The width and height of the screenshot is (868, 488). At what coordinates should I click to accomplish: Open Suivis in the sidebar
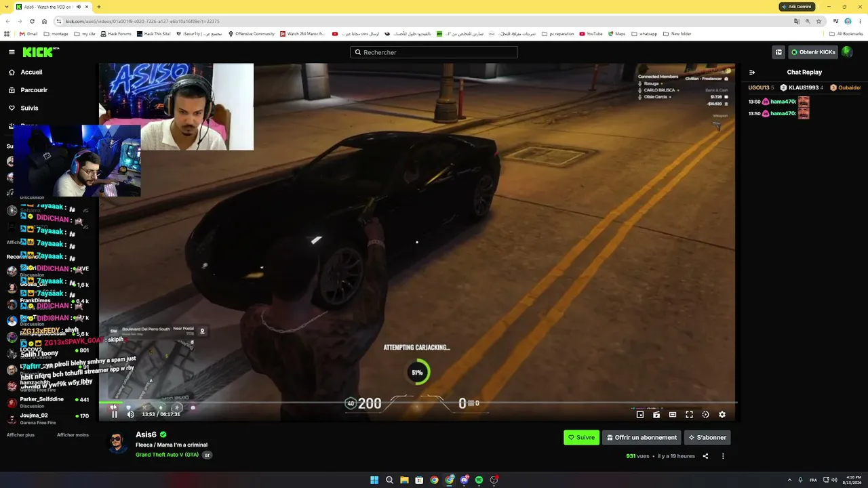click(x=23, y=108)
